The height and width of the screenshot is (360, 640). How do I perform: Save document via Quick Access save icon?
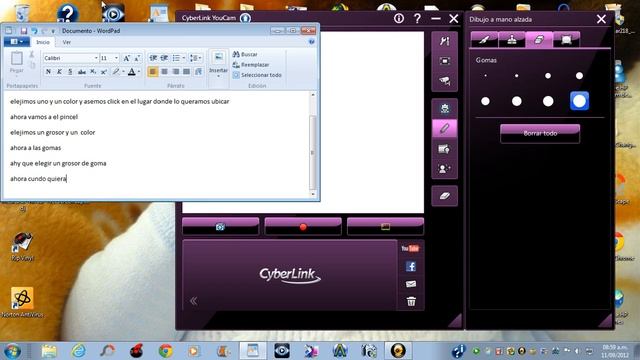pyautogui.click(x=24, y=31)
